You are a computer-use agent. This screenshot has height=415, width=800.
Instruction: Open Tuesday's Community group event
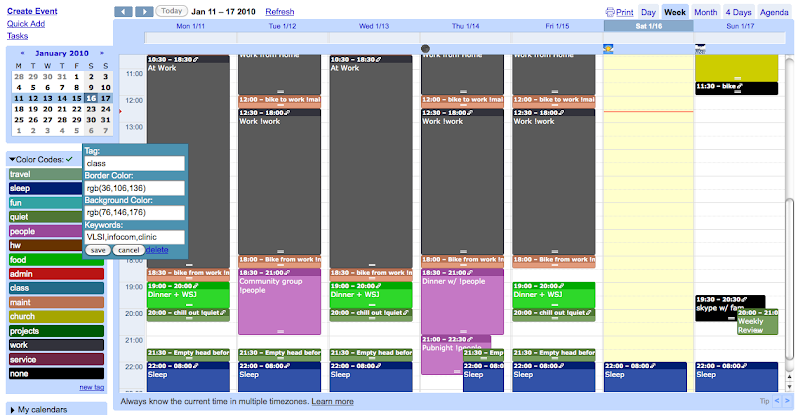tap(280, 302)
